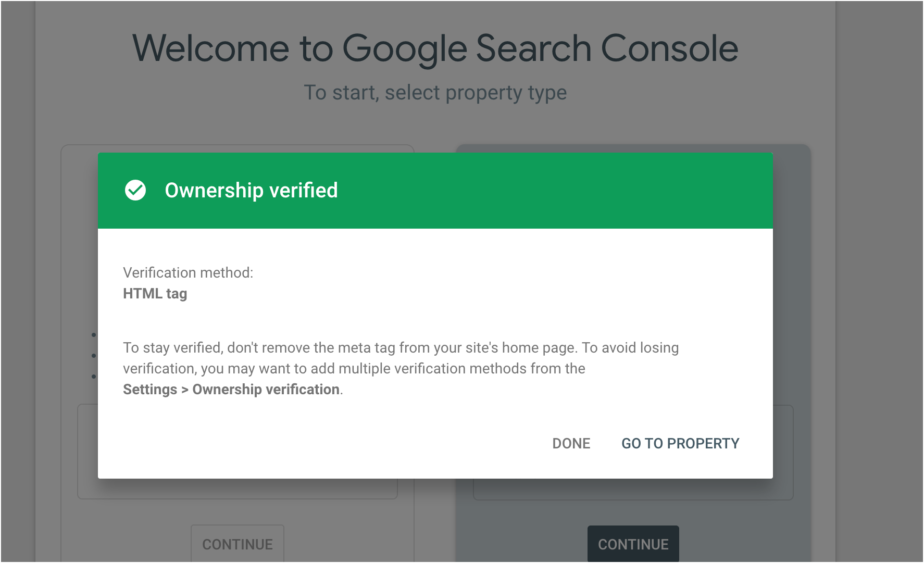Image resolution: width=924 pixels, height=563 pixels.
Task: Click the "Verification method:" label
Action: click(188, 272)
